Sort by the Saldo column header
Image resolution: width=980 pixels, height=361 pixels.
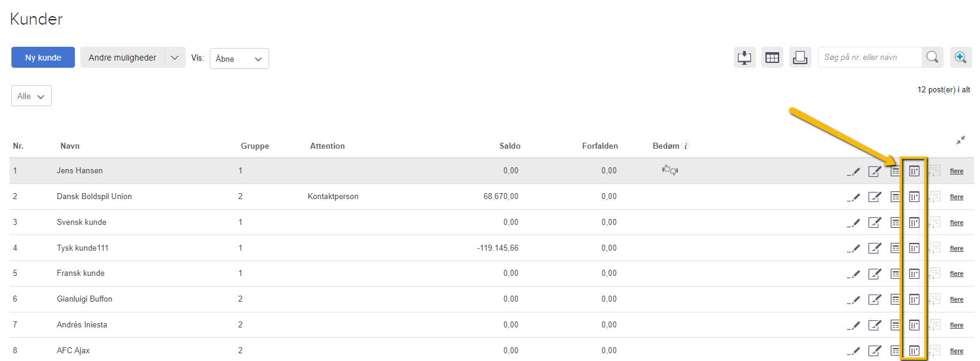pos(509,146)
